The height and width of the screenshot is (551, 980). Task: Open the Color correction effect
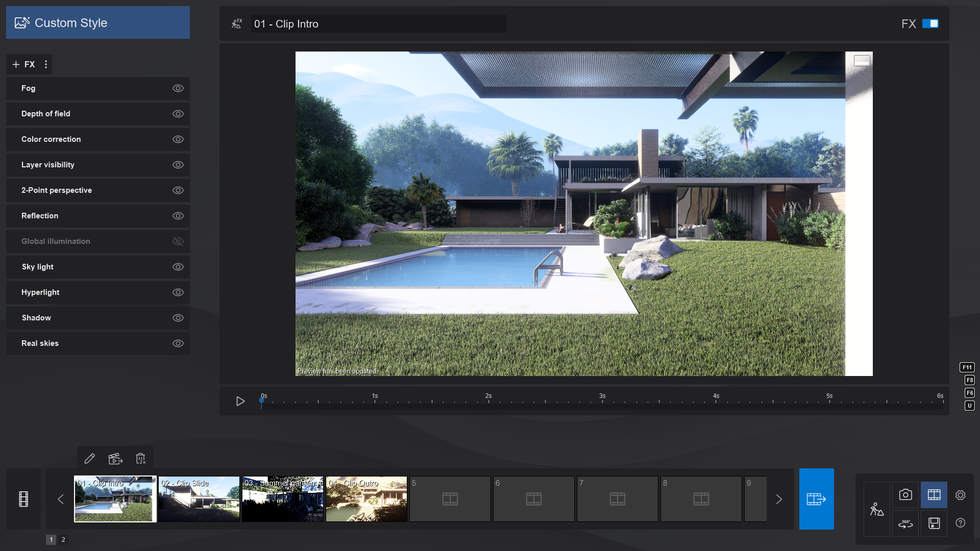coord(51,139)
